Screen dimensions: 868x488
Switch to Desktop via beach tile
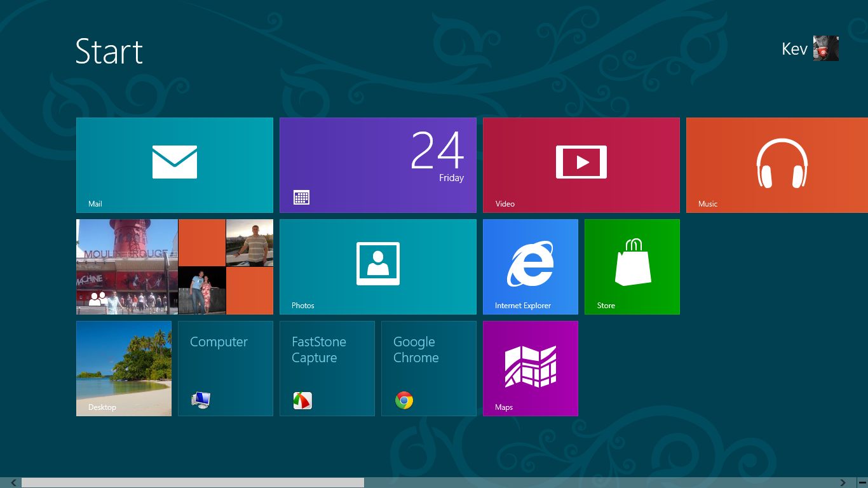[123, 368]
